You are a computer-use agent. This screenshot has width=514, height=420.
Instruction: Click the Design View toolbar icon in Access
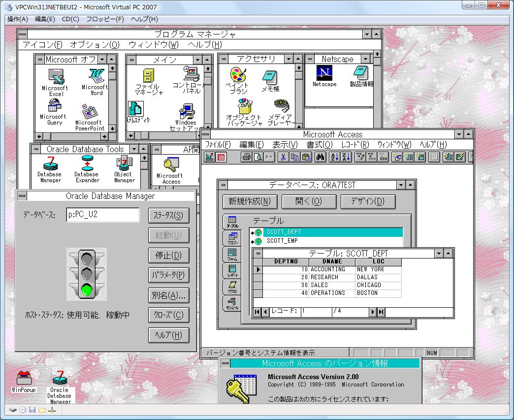(209, 158)
